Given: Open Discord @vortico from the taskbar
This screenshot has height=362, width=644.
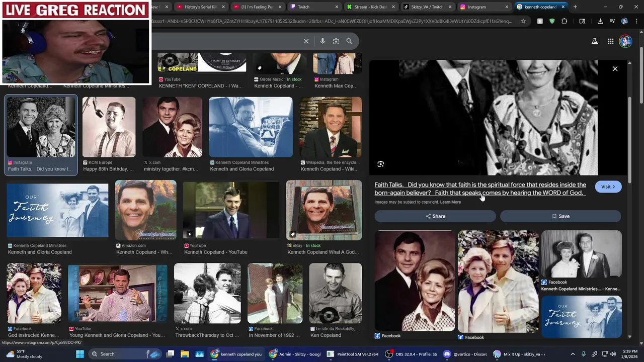Looking at the screenshot, I should pyautogui.click(x=465, y=354).
